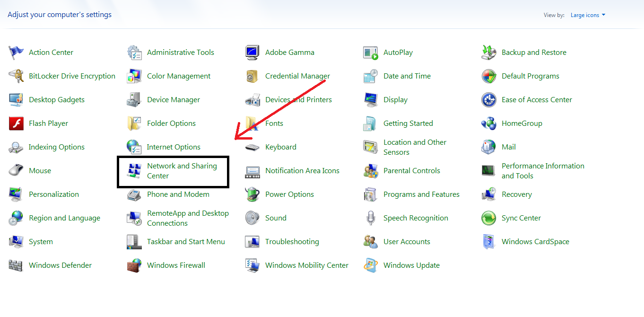644x317 pixels.
Task: Open the Location and Other Sensors link
Action: tap(415, 147)
